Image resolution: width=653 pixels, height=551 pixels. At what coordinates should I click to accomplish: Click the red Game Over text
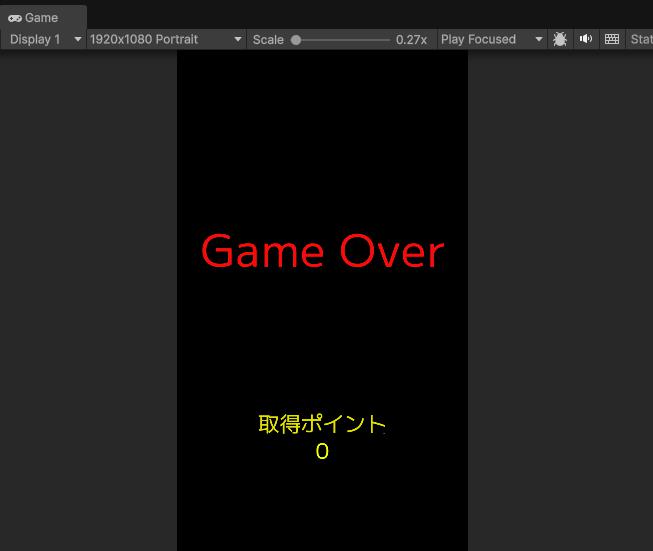click(322, 251)
